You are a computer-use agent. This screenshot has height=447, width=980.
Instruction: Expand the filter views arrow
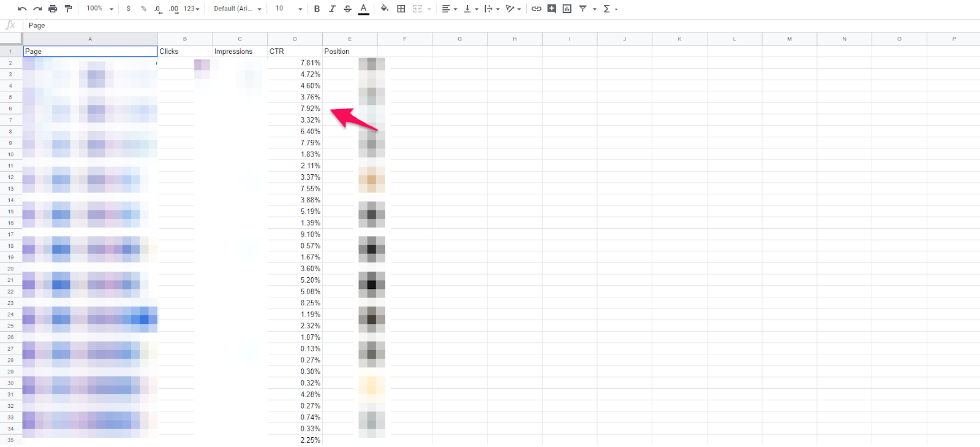click(x=594, y=9)
